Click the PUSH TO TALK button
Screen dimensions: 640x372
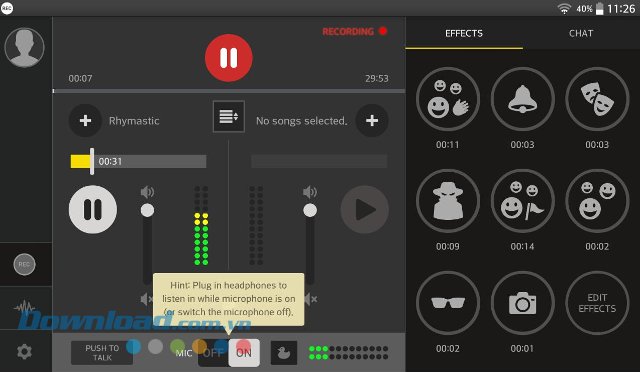coord(102,353)
